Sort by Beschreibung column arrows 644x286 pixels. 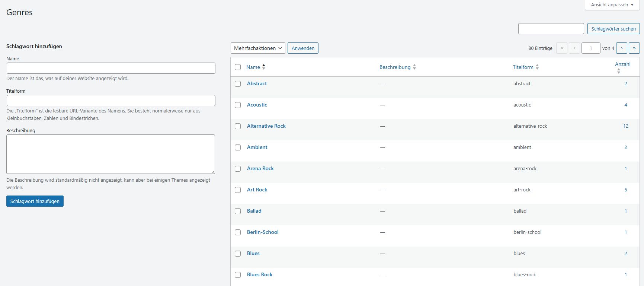(x=414, y=67)
